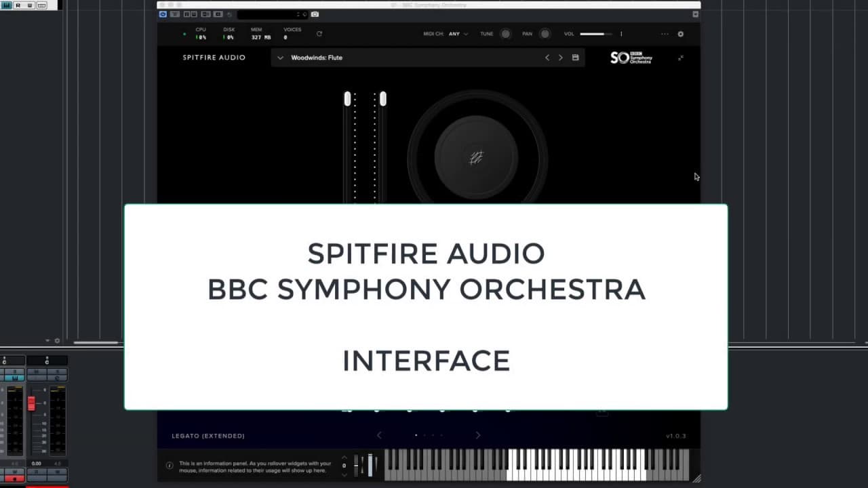Go to the next preset arrow

561,58
